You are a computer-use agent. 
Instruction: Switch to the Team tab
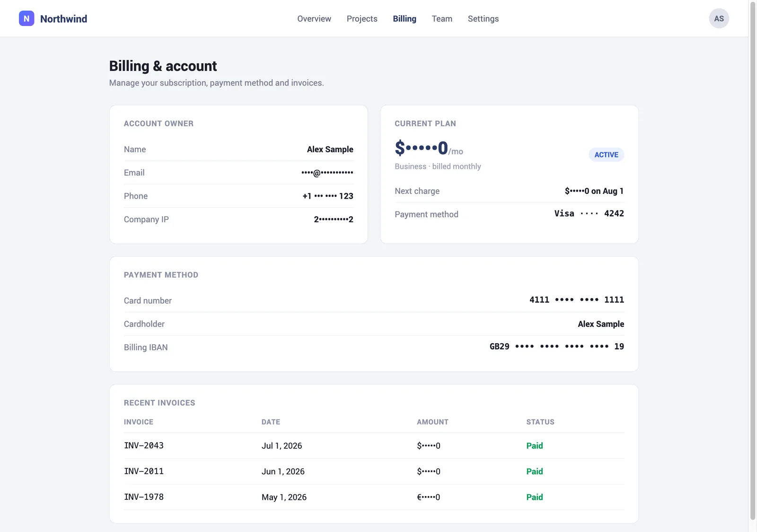point(442,19)
